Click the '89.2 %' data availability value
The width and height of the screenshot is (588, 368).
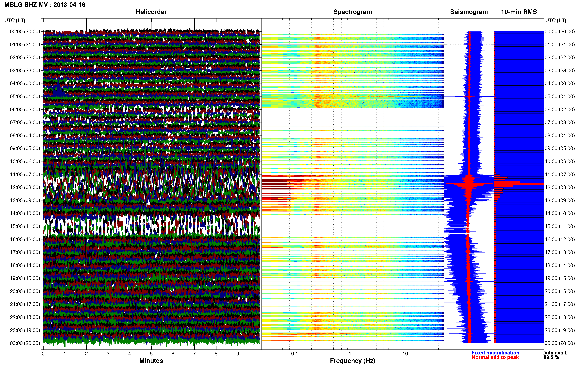point(551,357)
